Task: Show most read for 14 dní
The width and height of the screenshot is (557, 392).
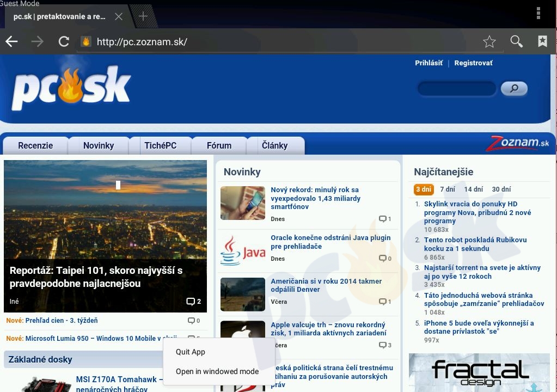Action: pyautogui.click(x=474, y=189)
